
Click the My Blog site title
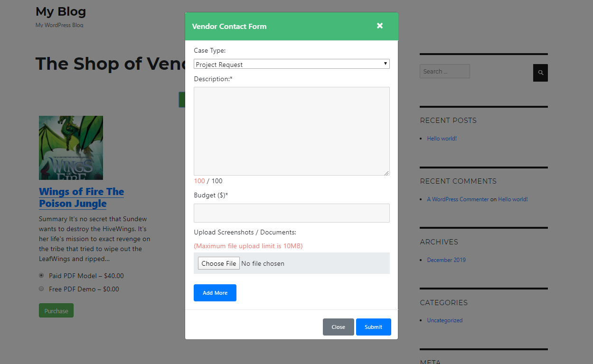pyautogui.click(x=61, y=11)
